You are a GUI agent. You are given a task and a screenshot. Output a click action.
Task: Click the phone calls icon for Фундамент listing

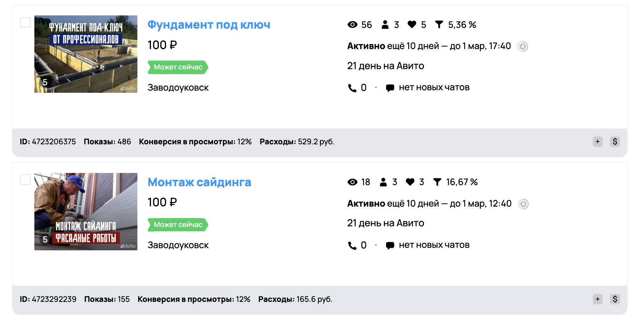point(352,88)
